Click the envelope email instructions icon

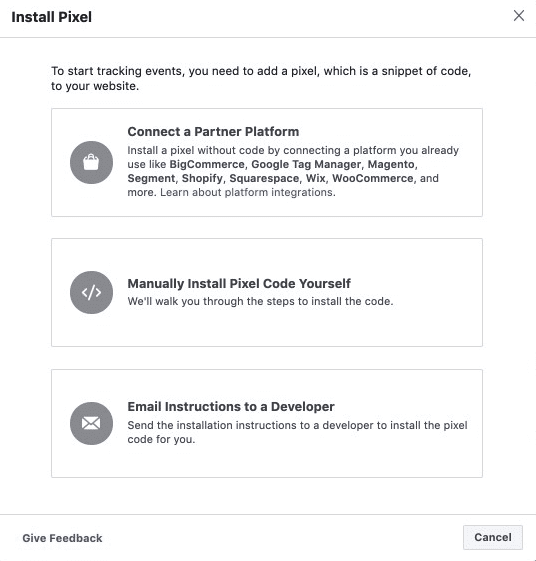(91, 423)
